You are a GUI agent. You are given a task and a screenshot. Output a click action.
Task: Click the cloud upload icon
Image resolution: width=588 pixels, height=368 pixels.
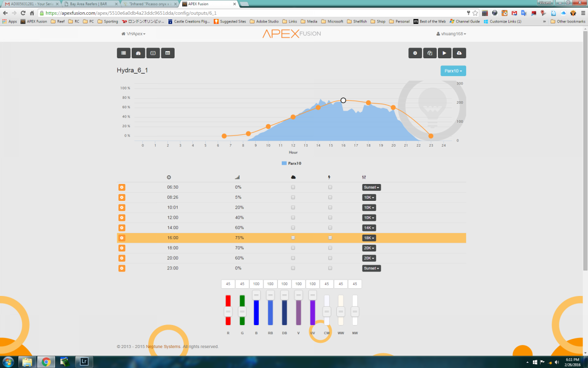459,53
